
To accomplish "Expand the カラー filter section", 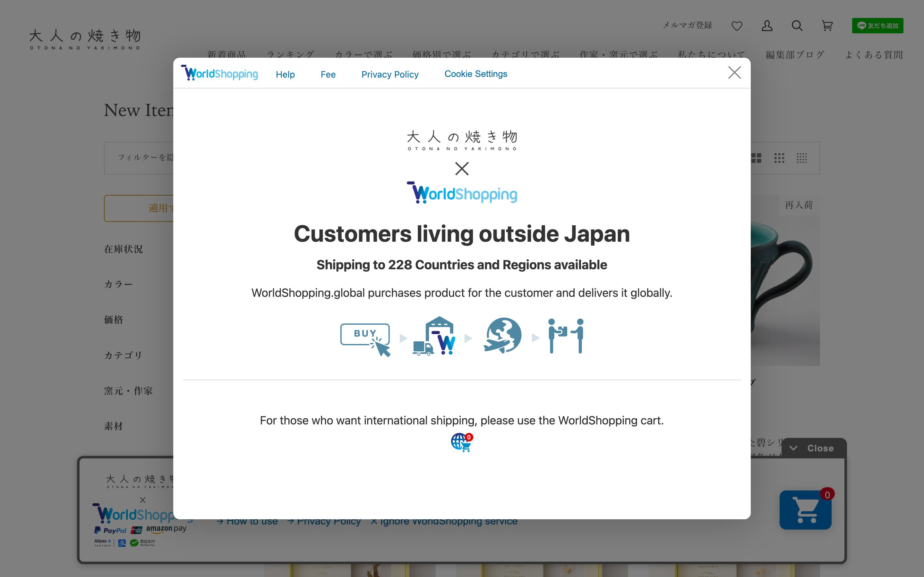I will tap(118, 284).
